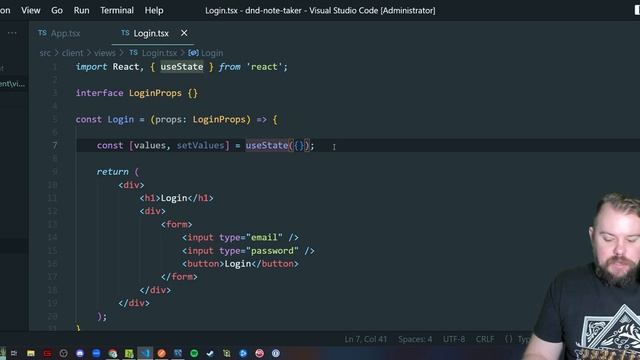Click the braces language mode icon in status bar
The width and height of the screenshot is (640, 360).
509,339
